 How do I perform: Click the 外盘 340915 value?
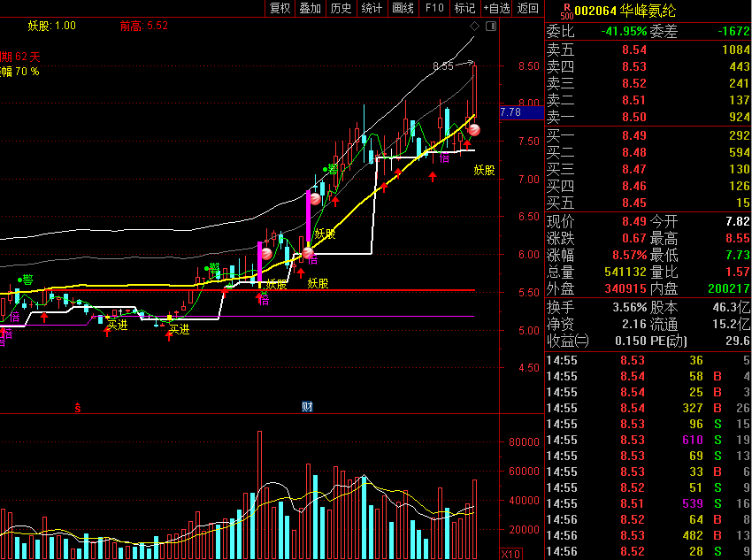point(625,288)
